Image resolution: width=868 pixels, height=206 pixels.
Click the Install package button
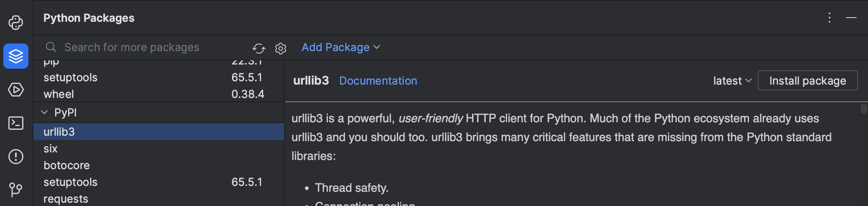click(x=807, y=81)
